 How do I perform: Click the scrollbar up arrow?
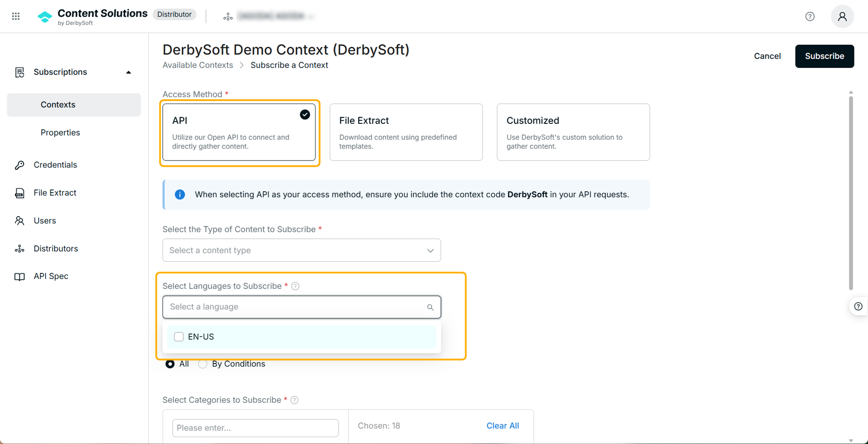[x=851, y=92]
